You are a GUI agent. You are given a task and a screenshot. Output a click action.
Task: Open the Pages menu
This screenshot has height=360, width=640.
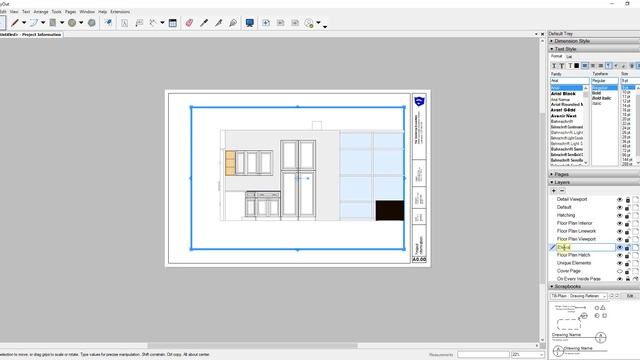click(70, 12)
